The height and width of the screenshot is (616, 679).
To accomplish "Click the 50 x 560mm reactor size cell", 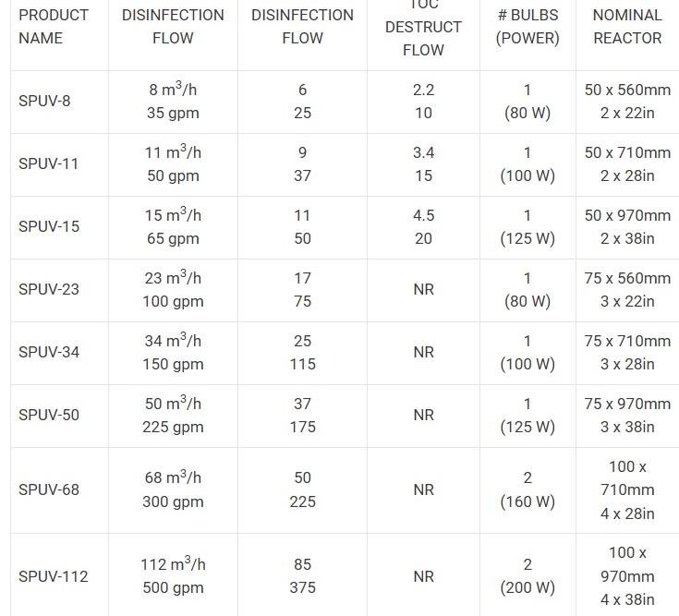I will [627, 102].
